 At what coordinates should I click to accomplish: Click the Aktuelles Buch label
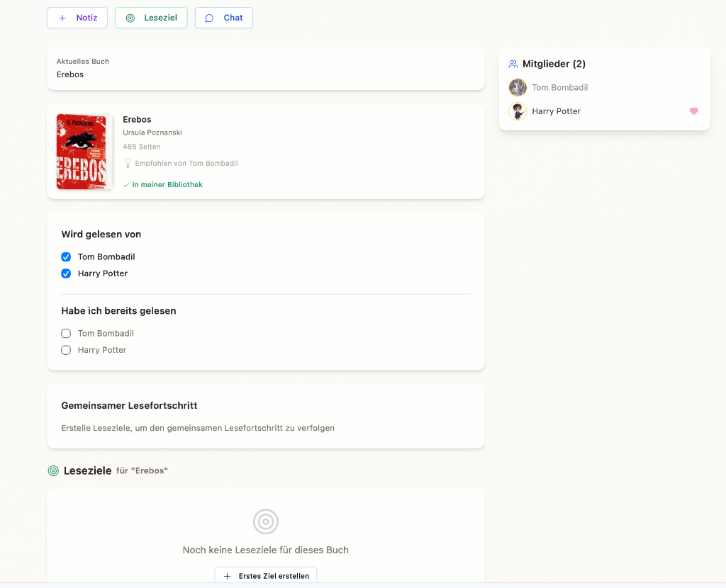[83, 61]
